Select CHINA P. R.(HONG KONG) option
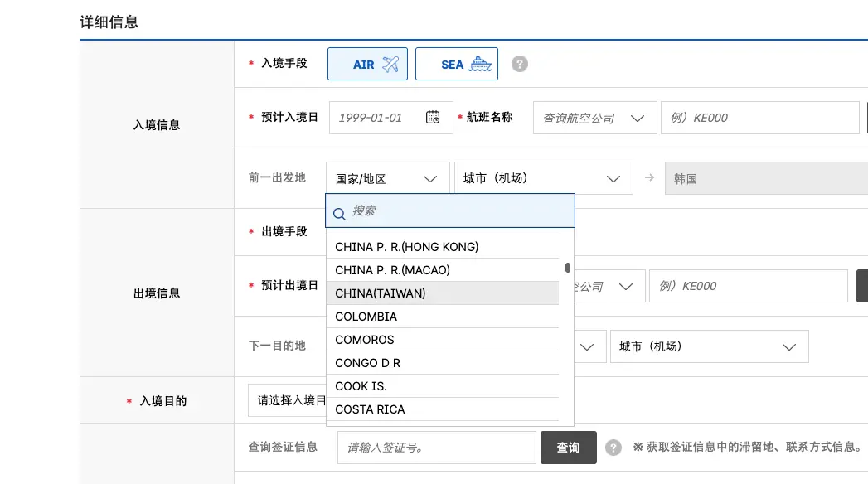Screen dimensions: 868x484 point(405,246)
